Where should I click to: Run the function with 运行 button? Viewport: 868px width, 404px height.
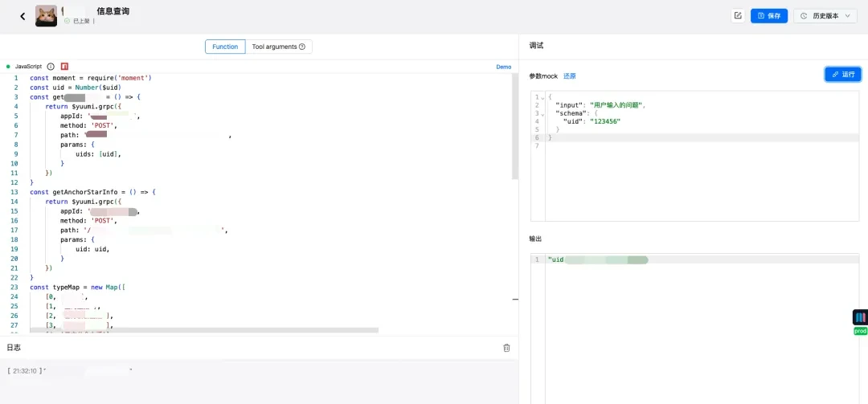[x=843, y=74]
